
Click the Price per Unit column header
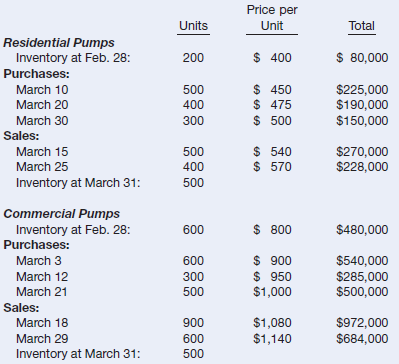[272, 18]
